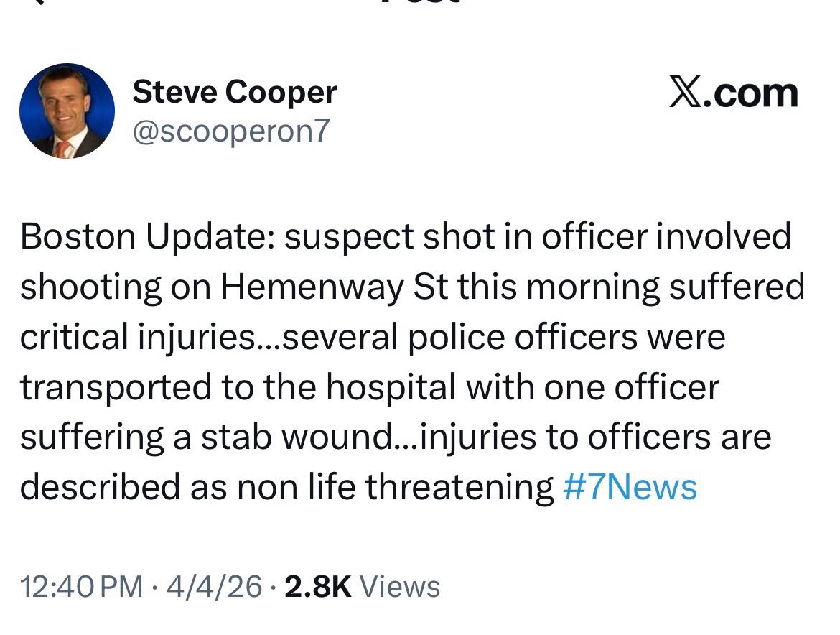840x635 pixels.
Task: Click the Steve Cooper display name
Action: coord(234,92)
